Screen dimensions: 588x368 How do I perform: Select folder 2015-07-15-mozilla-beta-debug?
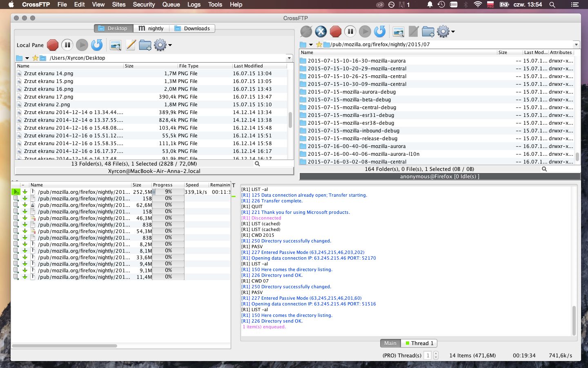437,100
